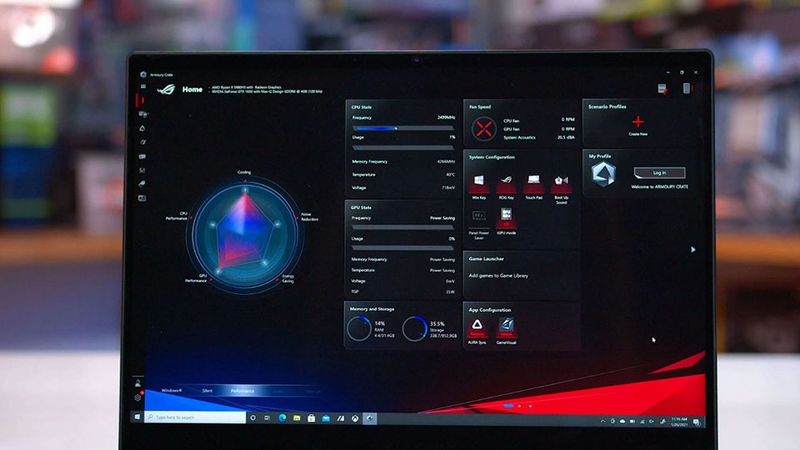Open the Settings gear icon in lower sidebar
This screenshot has width=800, height=450.
click(x=138, y=397)
